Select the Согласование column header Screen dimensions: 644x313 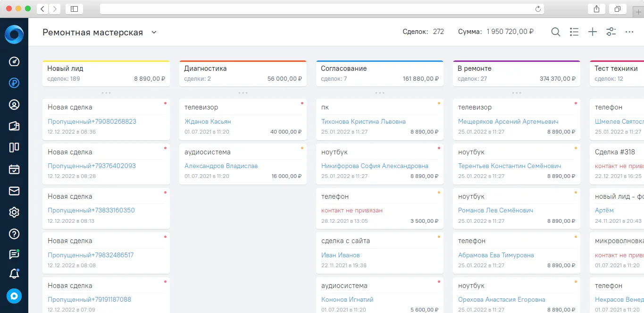(380, 74)
